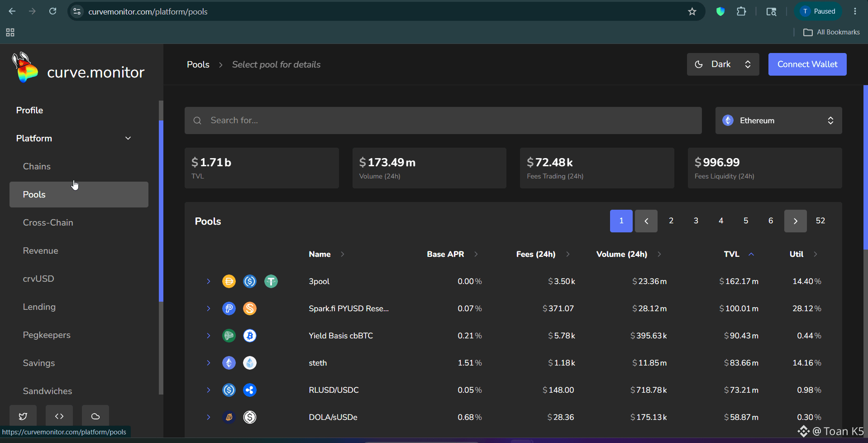This screenshot has width=868, height=443.
Task: Click the sUSDe token icon in DOLA/sUSDe row
Action: 250,417
